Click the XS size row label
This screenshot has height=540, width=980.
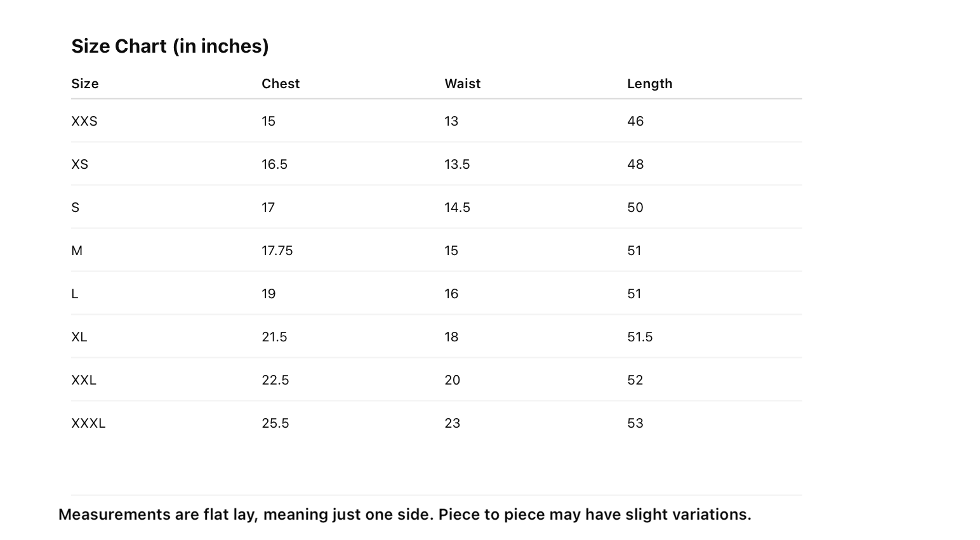[80, 164]
